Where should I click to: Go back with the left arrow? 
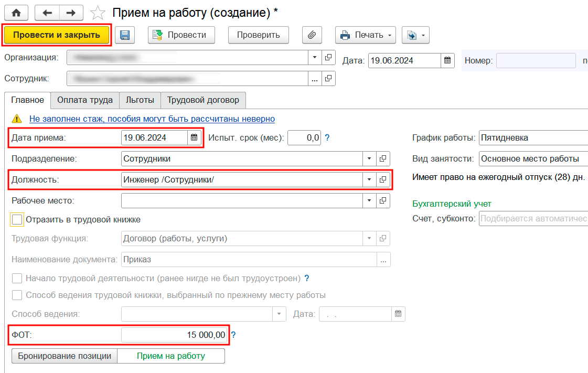pyautogui.click(x=47, y=13)
